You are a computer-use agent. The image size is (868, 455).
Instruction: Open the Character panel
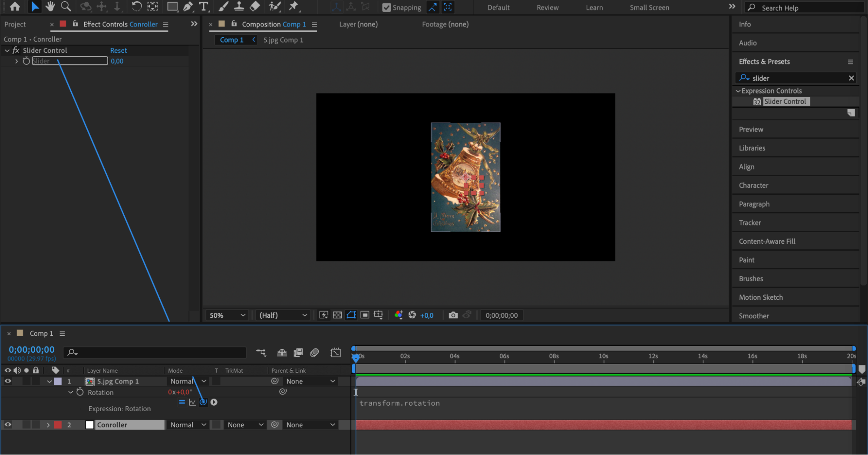coord(753,185)
